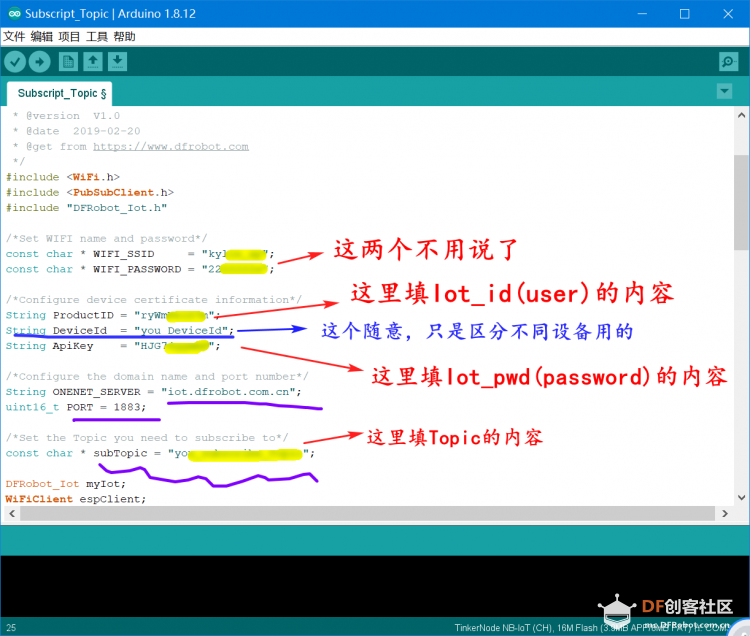Viewport: 750px width, 636px height.
Task: Click the Configure device certificate comment
Action: (x=154, y=300)
